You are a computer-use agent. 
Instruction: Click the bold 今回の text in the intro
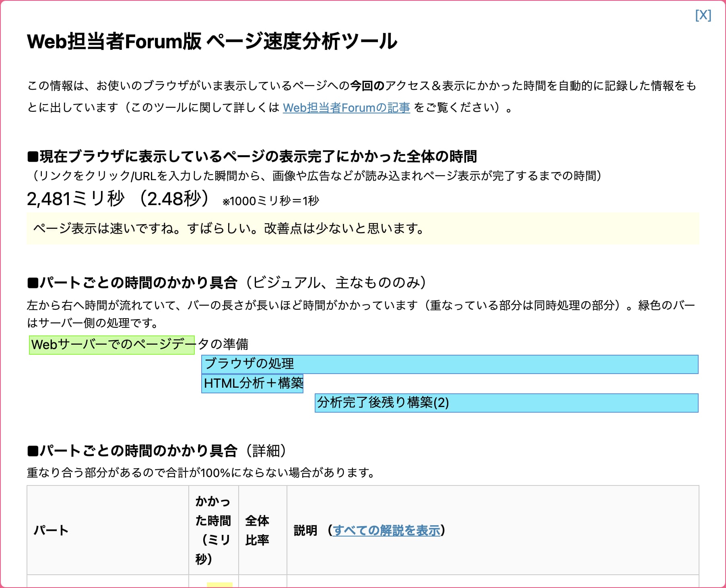(367, 86)
